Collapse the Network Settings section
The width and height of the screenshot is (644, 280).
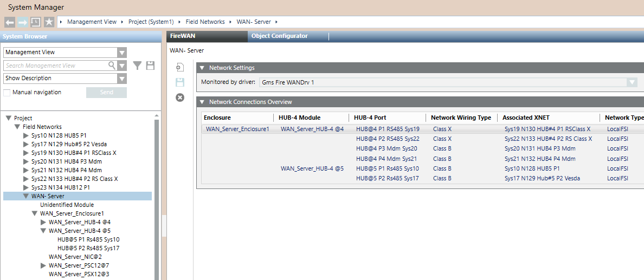point(202,68)
